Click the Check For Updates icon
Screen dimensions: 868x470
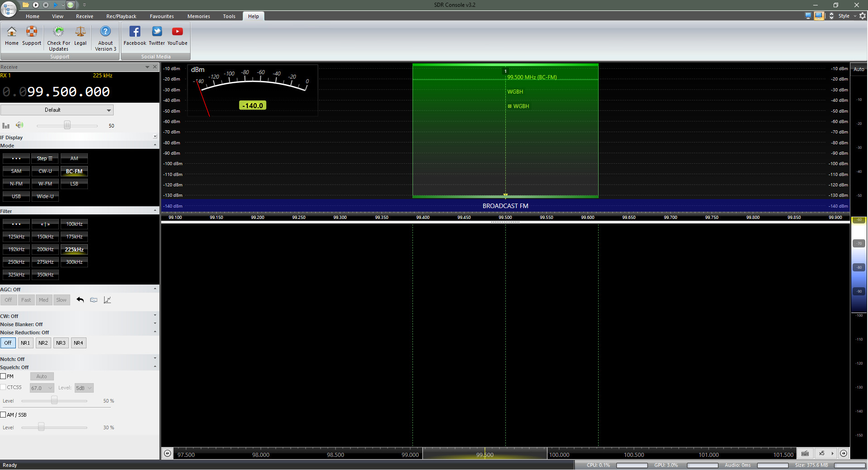pos(58,32)
